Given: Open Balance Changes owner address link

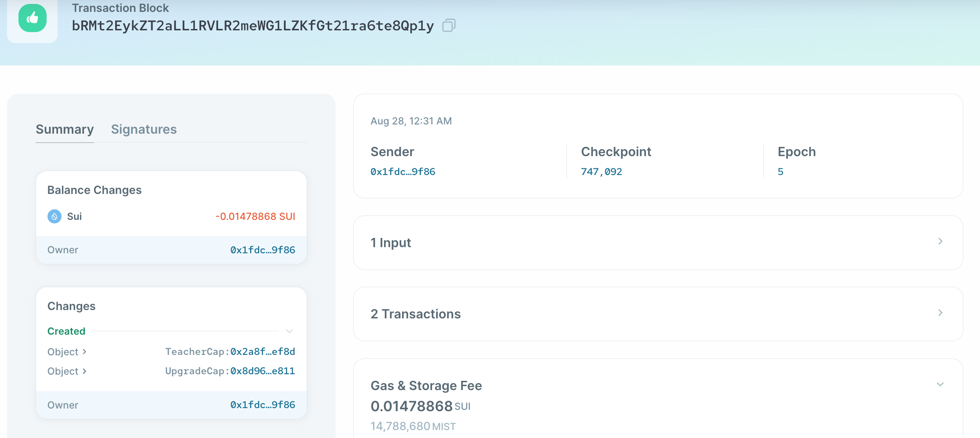Looking at the screenshot, I should click(x=263, y=250).
